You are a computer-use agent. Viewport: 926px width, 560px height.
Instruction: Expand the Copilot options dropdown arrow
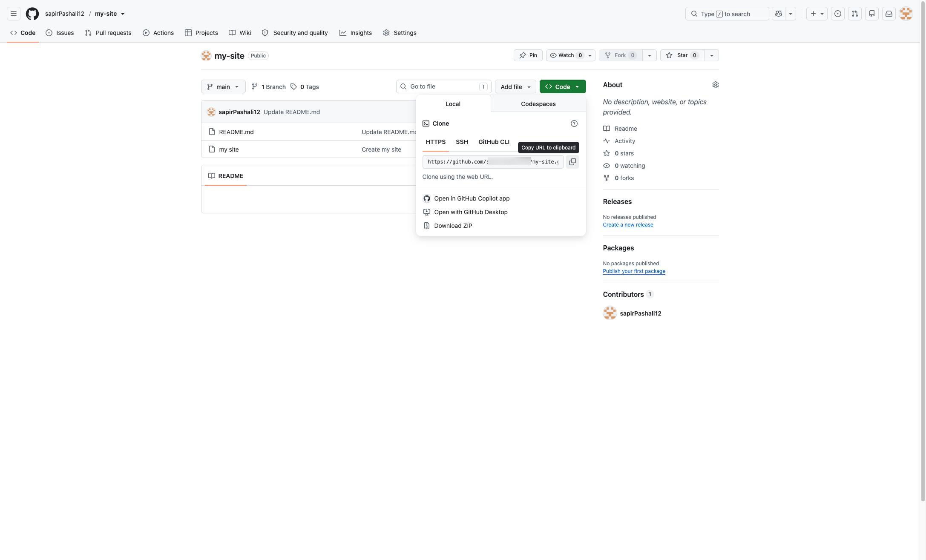click(x=791, y=14)
